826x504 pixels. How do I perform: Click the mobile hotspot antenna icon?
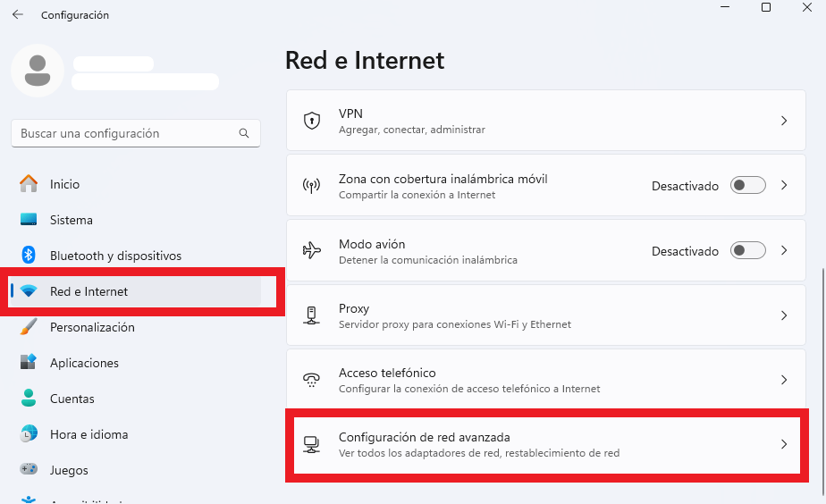[311, 185]
